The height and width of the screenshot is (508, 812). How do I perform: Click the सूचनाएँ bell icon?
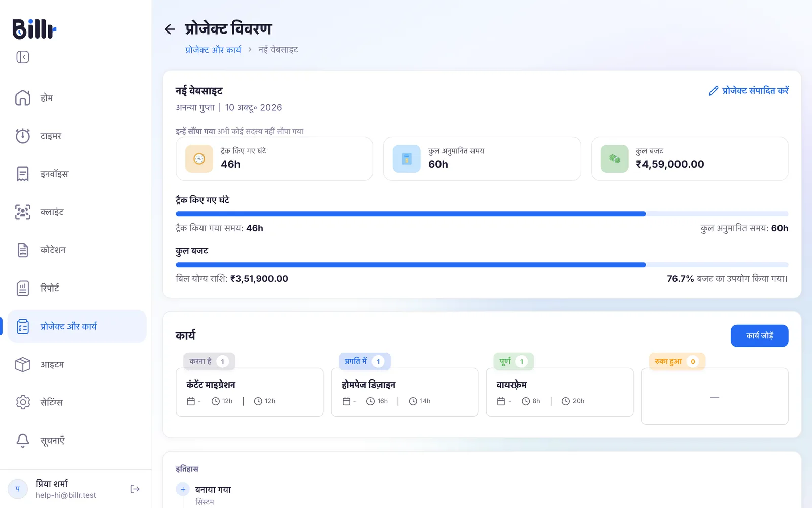pos(23,440)
